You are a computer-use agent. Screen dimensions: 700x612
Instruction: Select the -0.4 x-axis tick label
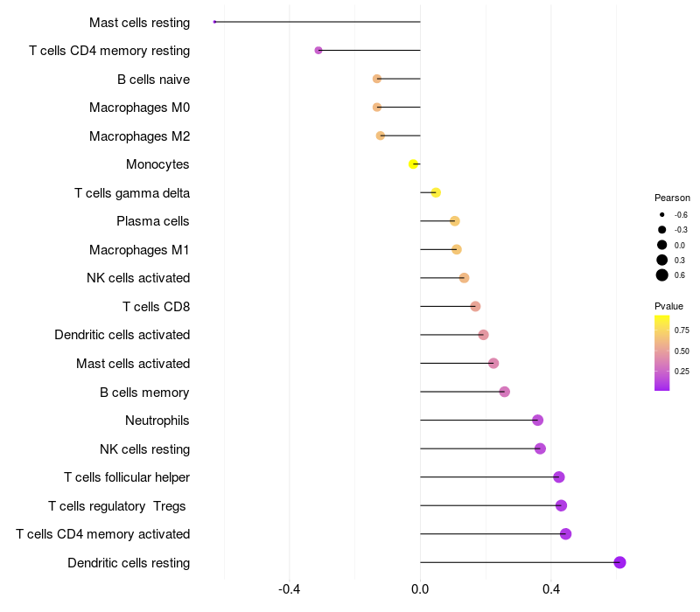click(x=290, y=589)
